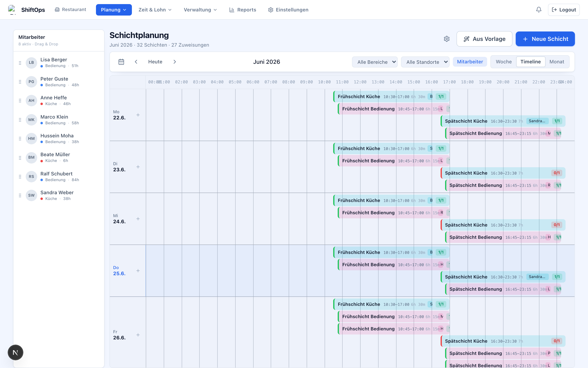The height and width of the screenshot is (368, 588).
Task: Grab Lisa Berger drag handle
Action: point(20,63)
